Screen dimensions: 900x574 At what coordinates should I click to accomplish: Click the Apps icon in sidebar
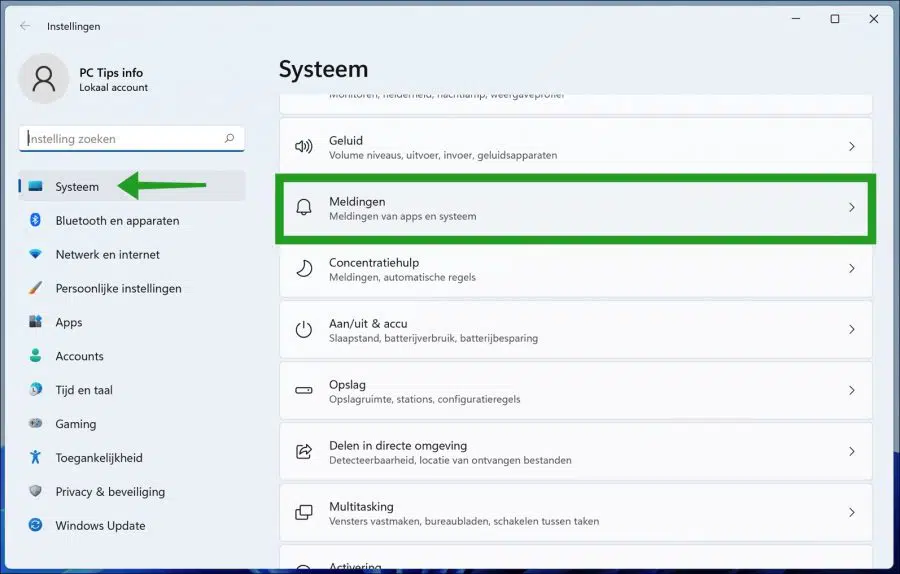(x=36, y=321)
